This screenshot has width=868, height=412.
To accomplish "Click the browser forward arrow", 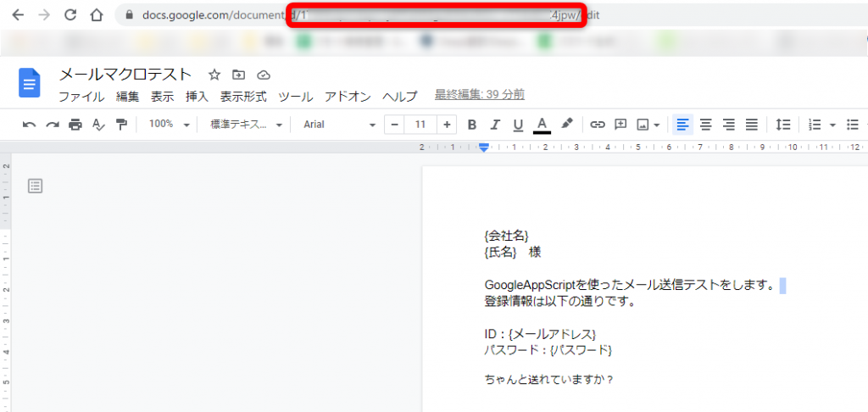I will pos(44,15).
